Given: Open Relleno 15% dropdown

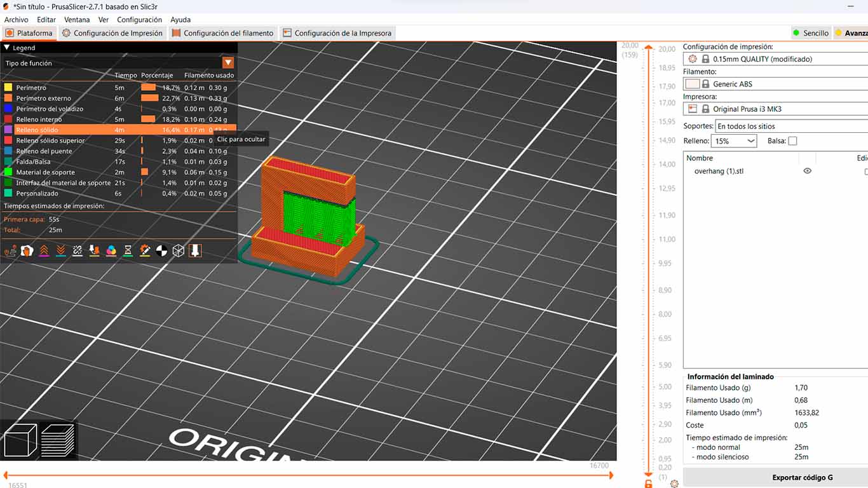Looking at the screenshot, I should coord(735,141).
